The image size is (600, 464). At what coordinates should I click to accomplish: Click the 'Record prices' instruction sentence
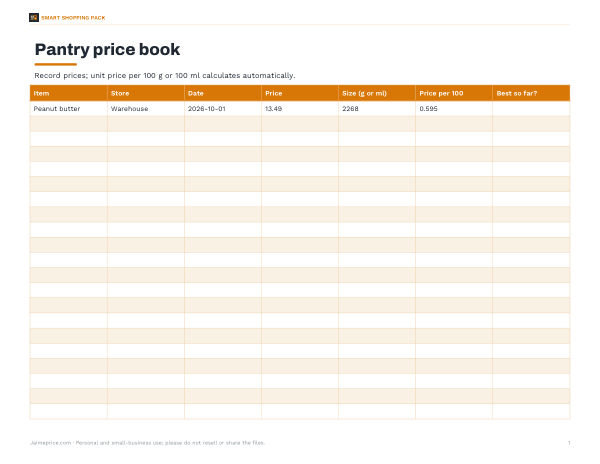point(165,75)
